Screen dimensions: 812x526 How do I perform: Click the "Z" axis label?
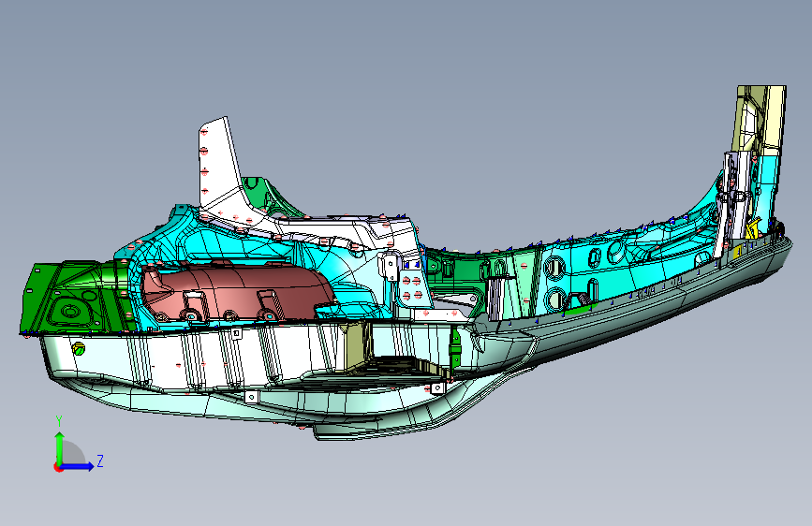point(100,460)
